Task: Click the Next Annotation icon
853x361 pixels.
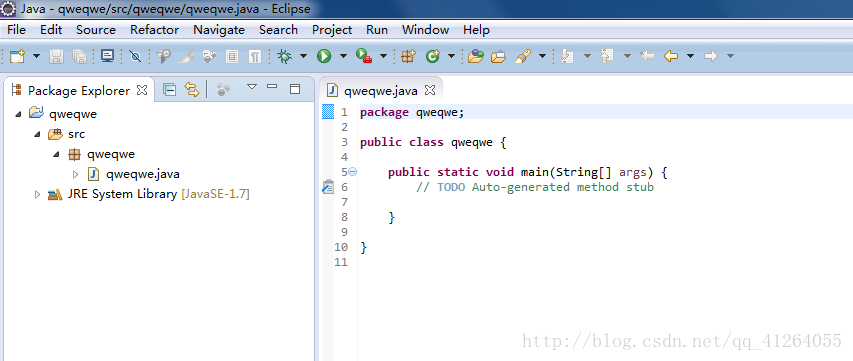Action: (x=567, y=56)
